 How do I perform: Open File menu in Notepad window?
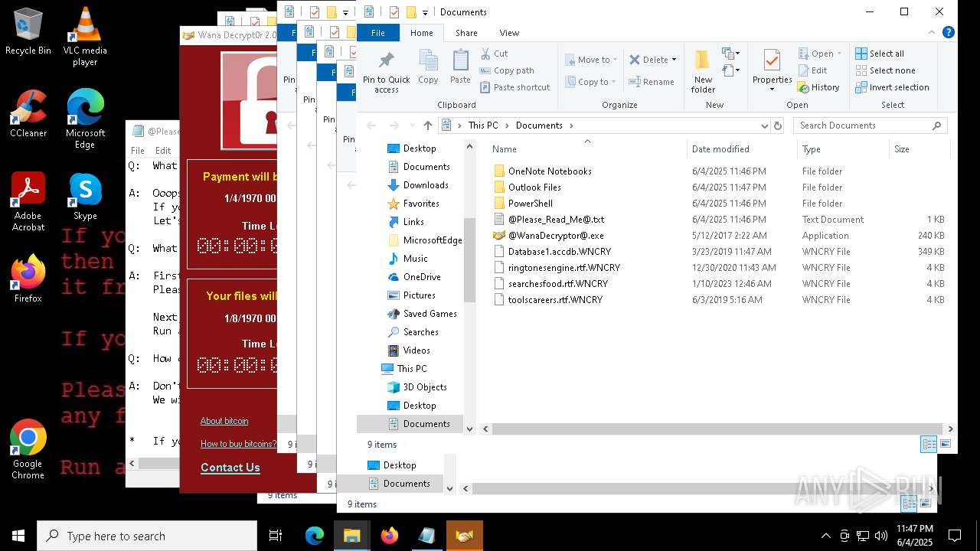pyautogui.click(x=138, y=151)
